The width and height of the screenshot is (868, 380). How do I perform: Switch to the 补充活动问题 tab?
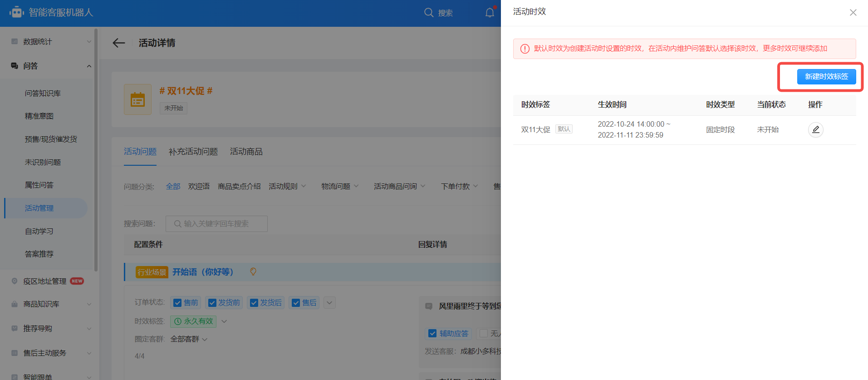tap(193, 152)
